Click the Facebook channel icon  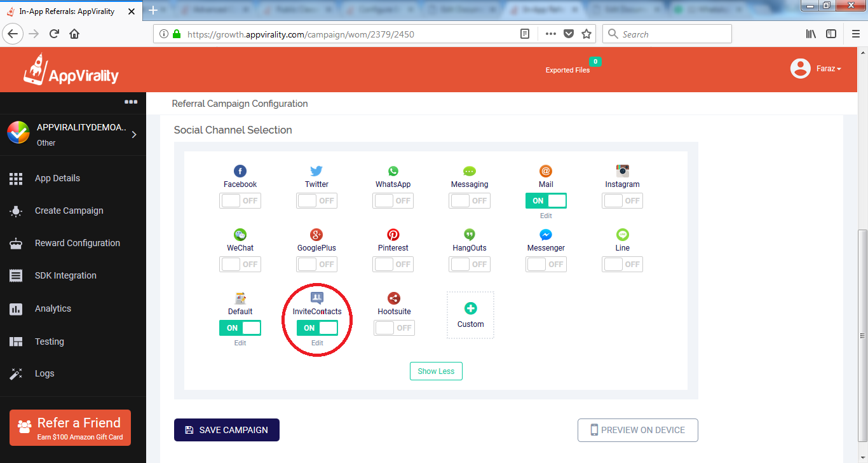(x=240, y=171)
